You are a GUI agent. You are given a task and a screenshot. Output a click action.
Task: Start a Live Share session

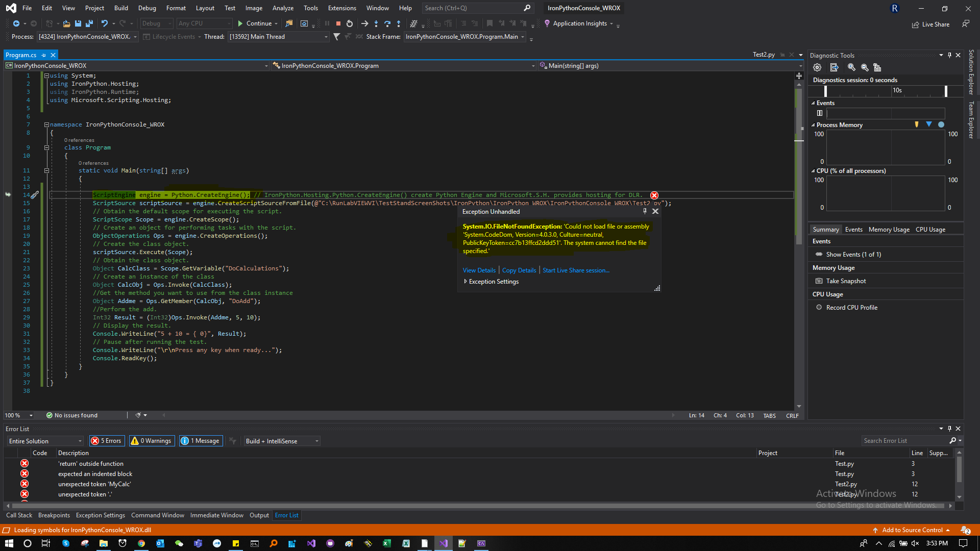pos(576,270)
